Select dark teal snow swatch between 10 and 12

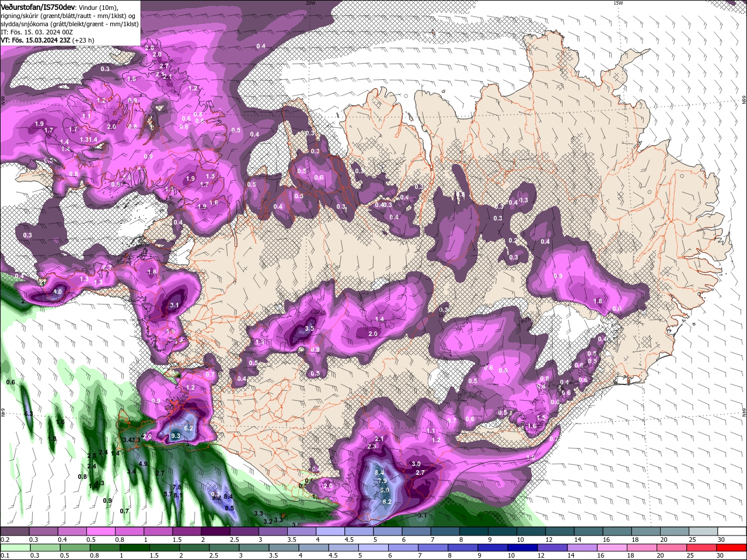point(532,531)
